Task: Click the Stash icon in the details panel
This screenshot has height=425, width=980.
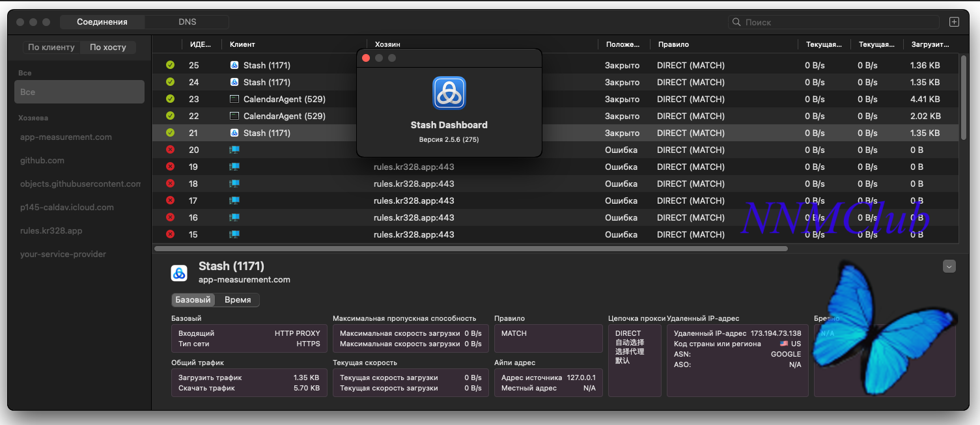Action: [x=179, y=273]
